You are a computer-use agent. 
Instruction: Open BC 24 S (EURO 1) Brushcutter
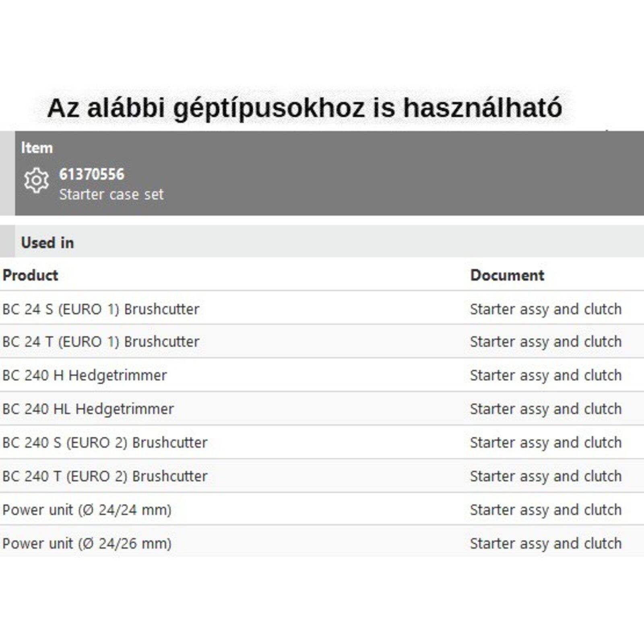(x=101, y=309)
